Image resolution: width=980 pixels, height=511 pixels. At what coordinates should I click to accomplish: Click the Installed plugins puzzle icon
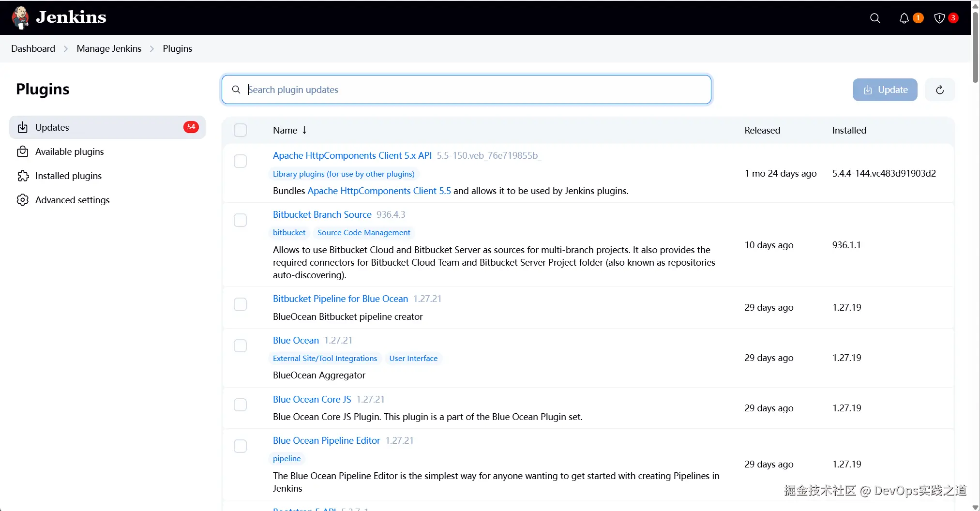23,176
